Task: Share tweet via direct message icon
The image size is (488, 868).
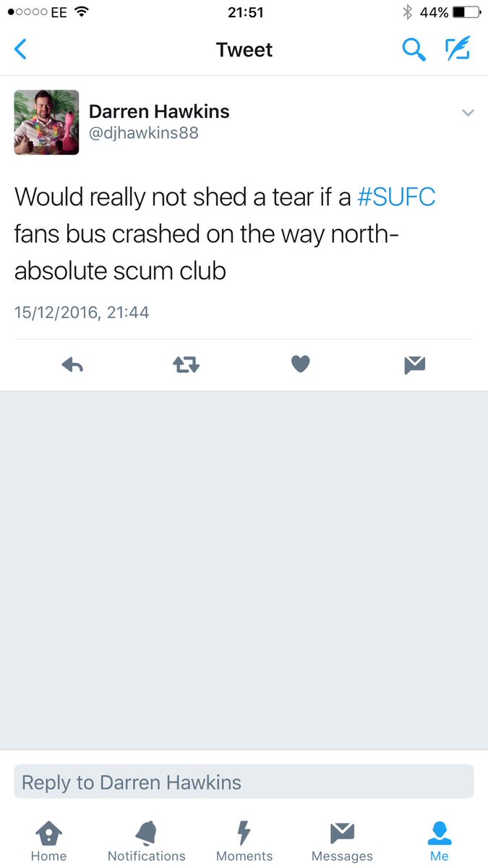Action: 414,365
